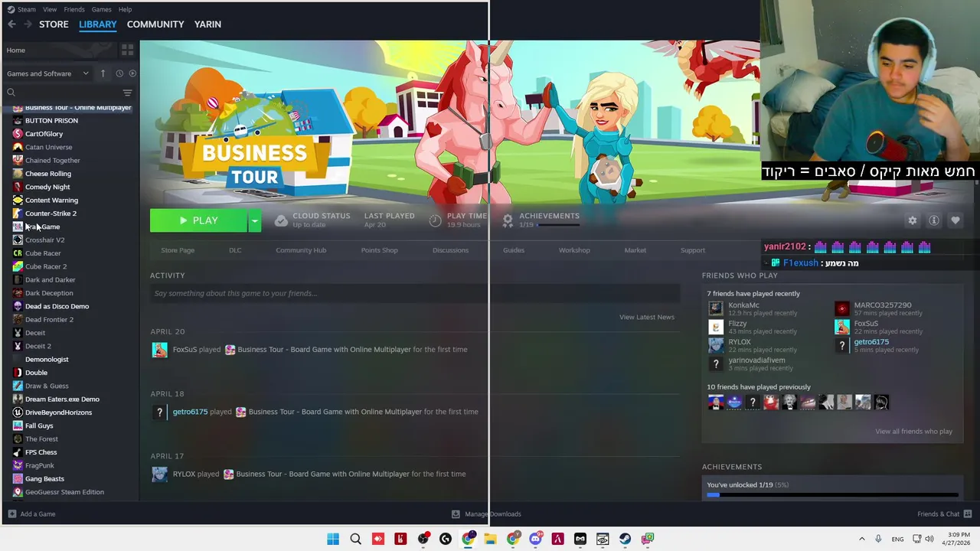Favorite the game with heart icon
Image resolution: width=980 pixels, height=551 pixels.
pos(955,220)
